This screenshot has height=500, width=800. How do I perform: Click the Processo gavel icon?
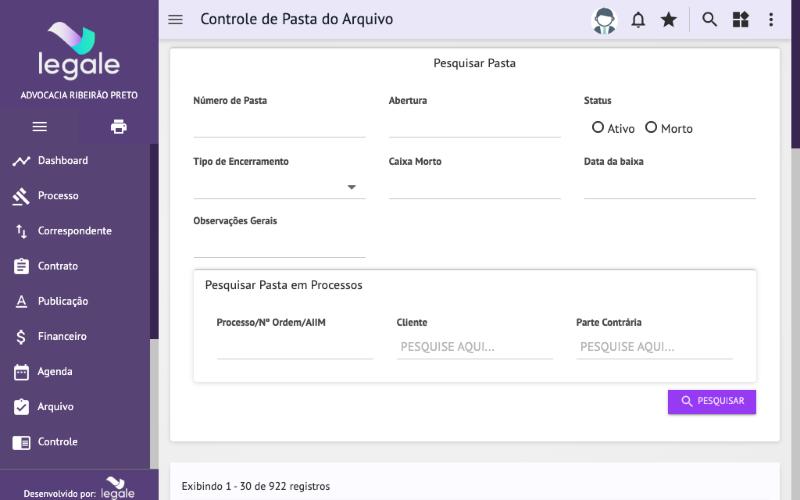click(21, 196)
